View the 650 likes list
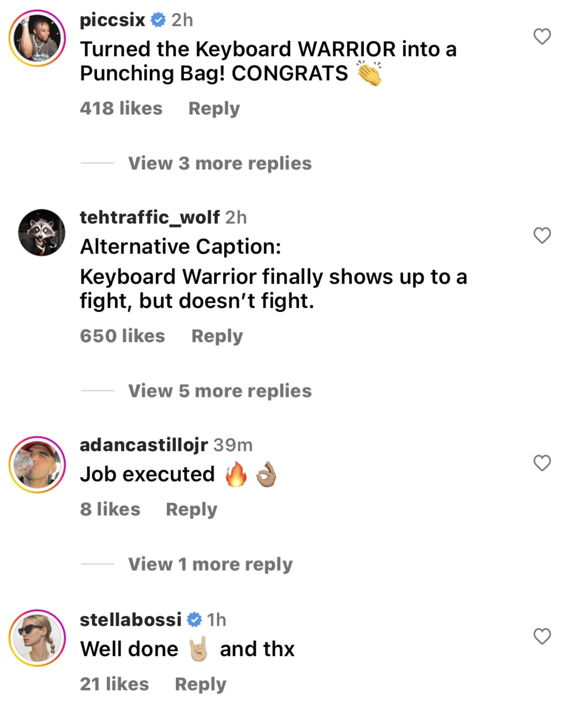This screenshot has width=587, height=728. point(122,336)
